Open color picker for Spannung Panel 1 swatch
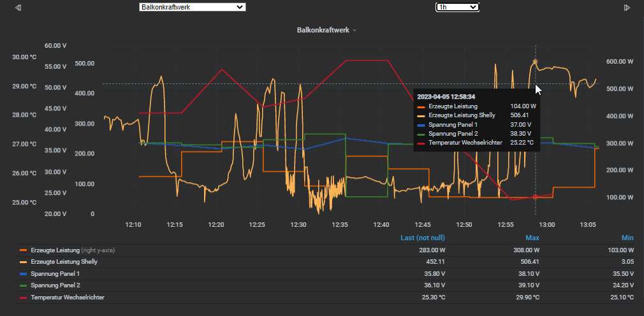The height and width of the screenshot is (316, 644). [24, 273]
